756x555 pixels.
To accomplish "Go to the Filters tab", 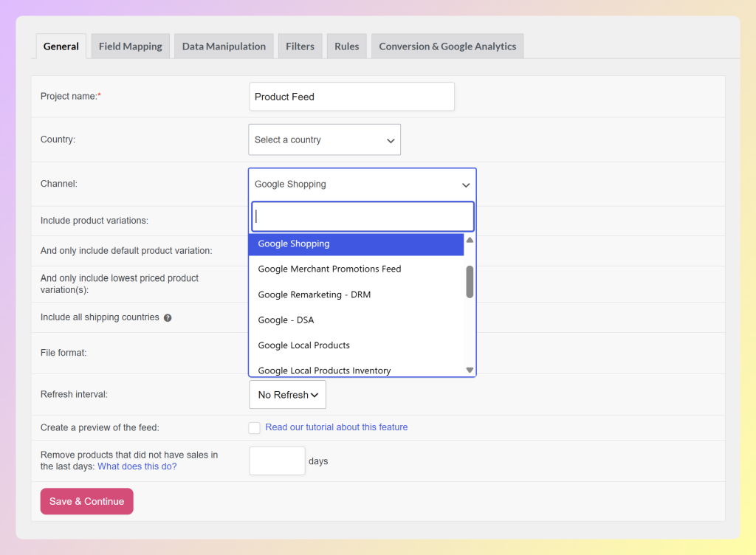I will point(300,46).
